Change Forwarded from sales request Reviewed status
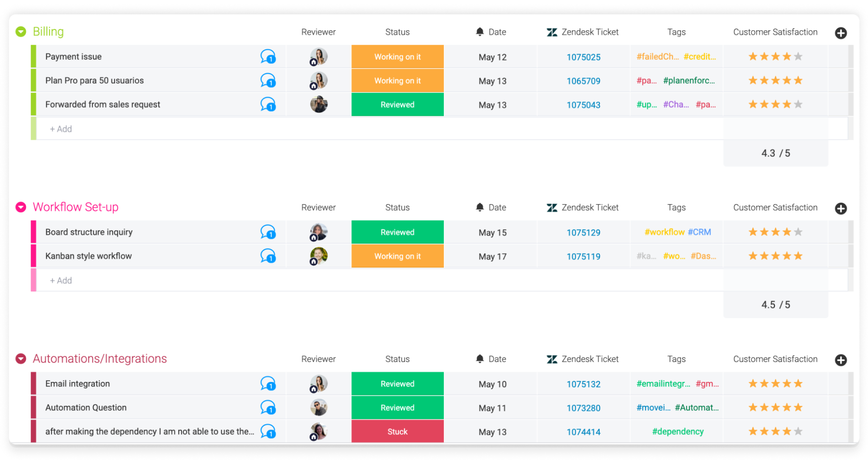This screenshot has height=462, width=868. coord(397,105)
